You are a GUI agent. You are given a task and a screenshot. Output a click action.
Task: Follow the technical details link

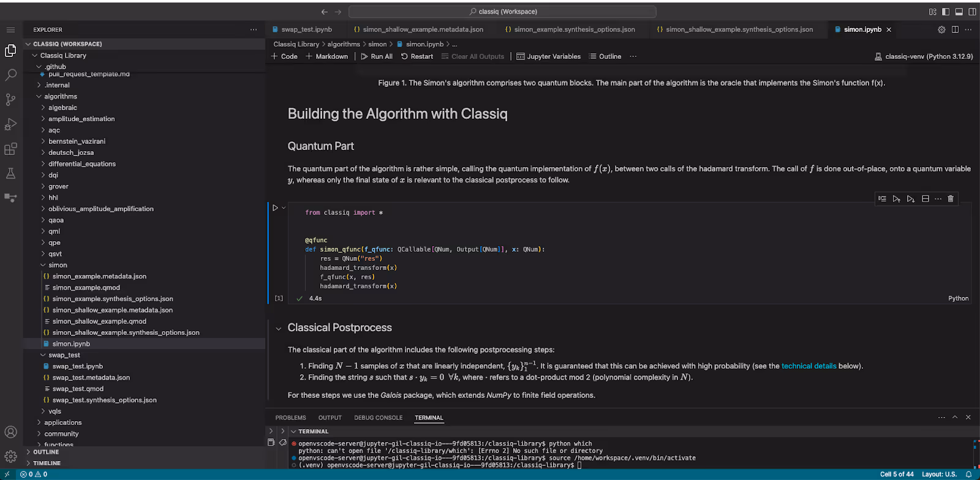(809, 366)
